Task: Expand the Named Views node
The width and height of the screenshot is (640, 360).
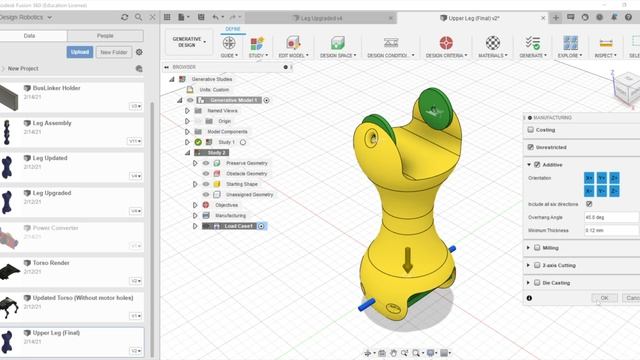Action: click(187, 111)
